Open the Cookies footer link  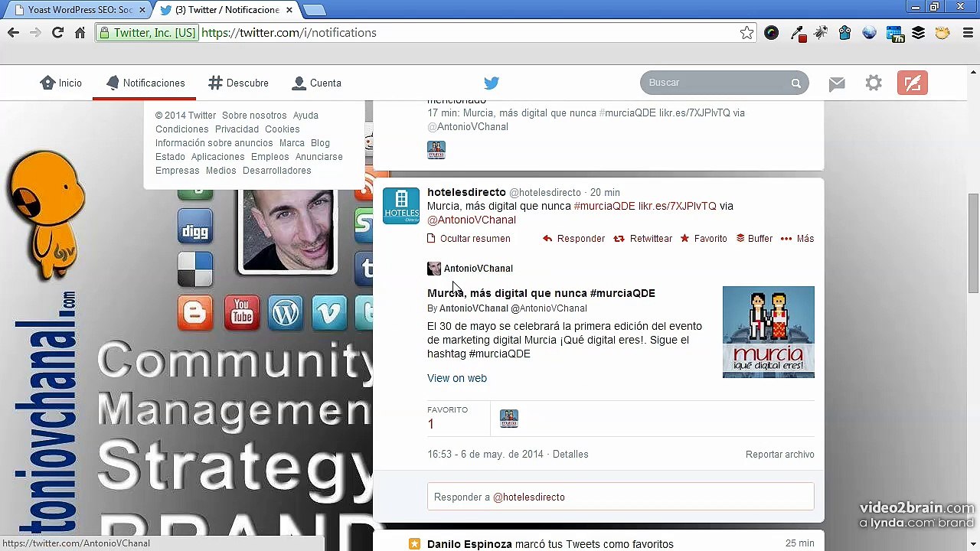(283, 129)
